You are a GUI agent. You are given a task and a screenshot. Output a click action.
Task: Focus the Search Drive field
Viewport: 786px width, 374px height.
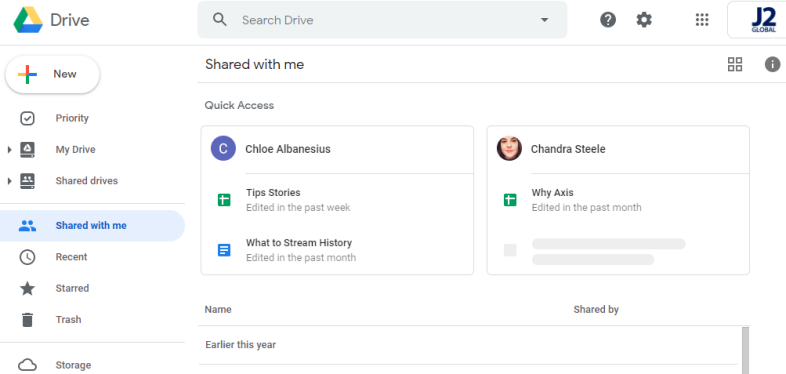(x=382, y=20)
